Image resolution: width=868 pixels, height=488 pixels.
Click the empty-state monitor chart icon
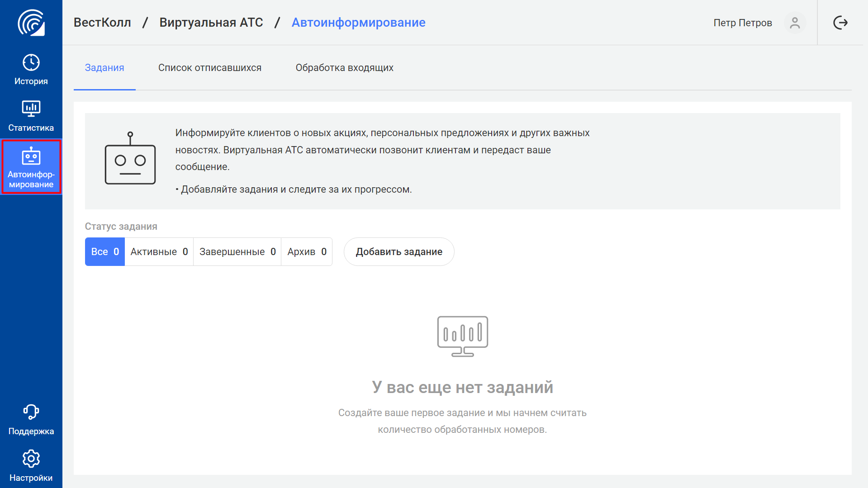(462, 336)
